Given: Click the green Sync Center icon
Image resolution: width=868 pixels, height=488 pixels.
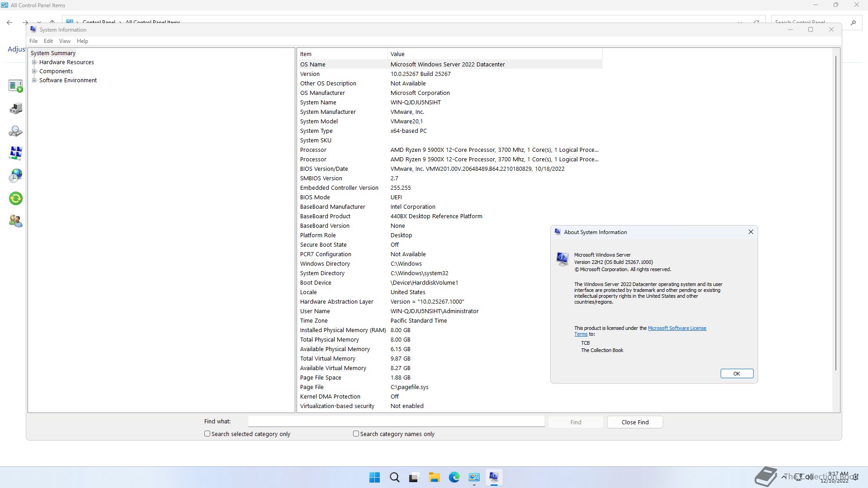Looking at the screenshot, I should coord(15,198).
